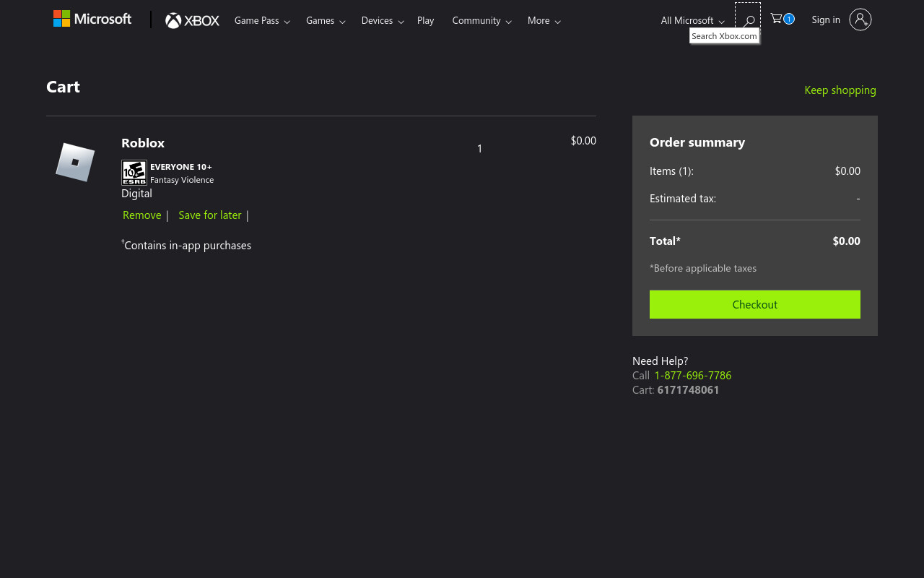Click the Estimated tax label
Screen dimensions: 924x578
click(683, 198)
